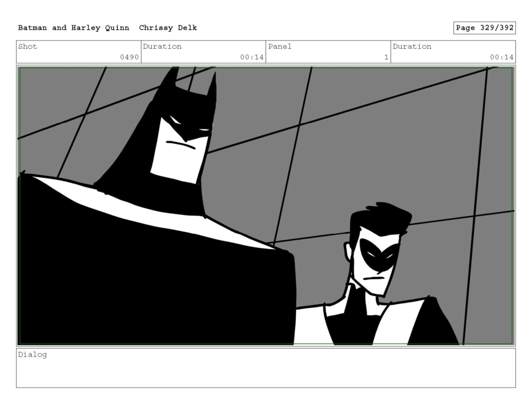
Task: Click the "Panel" field label
Action: [x=280, y=46]
